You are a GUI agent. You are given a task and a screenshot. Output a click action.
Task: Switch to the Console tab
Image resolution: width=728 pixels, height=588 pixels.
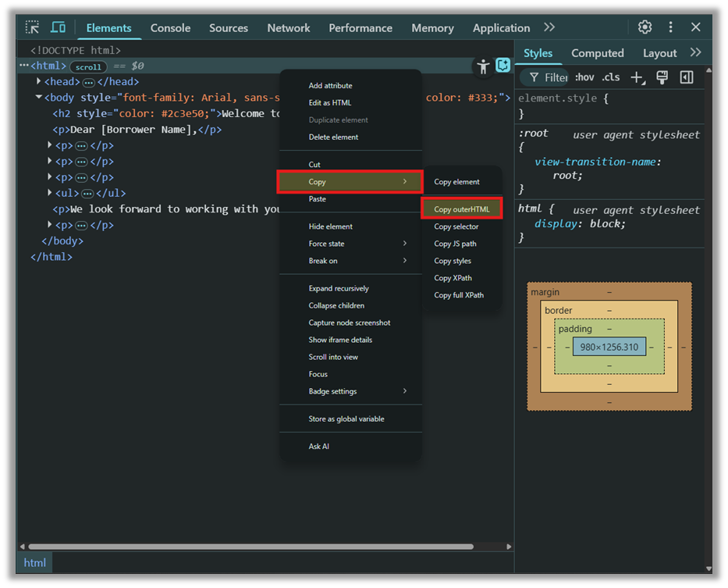coord(170,27)
